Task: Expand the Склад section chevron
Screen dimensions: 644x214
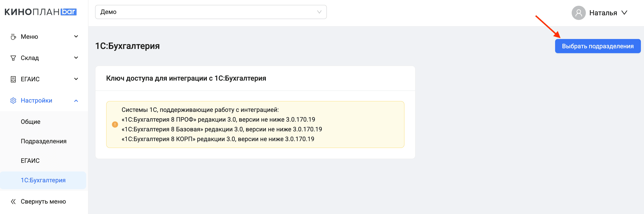Action: coord(76,58)
